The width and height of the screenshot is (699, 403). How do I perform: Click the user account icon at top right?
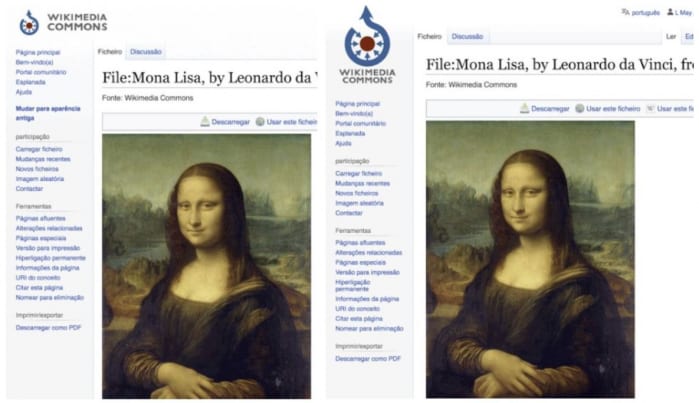pyautogui.click(x=670, y=12)
